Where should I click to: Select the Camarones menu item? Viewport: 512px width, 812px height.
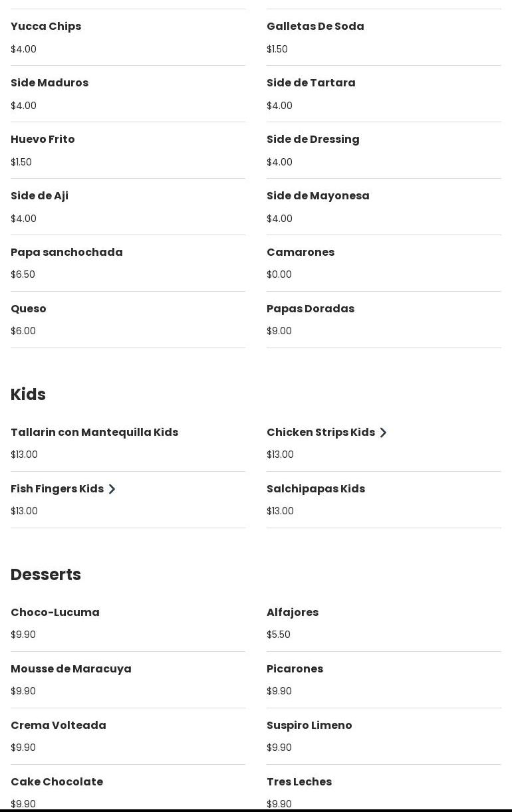301,253
